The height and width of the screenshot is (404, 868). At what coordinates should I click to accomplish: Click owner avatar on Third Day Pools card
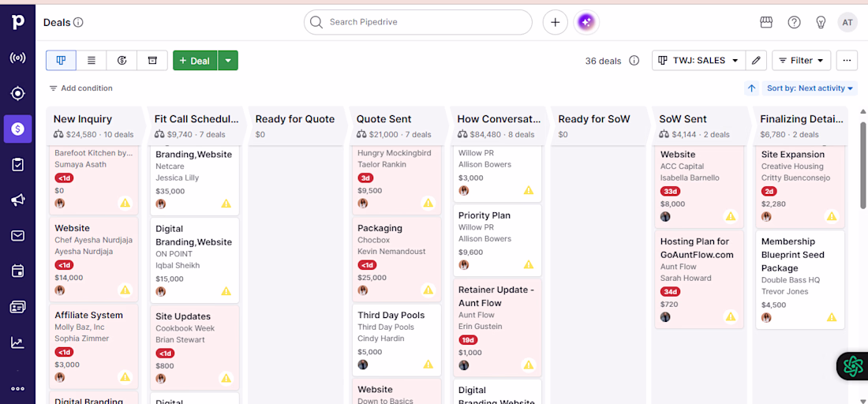pos(363,365)
